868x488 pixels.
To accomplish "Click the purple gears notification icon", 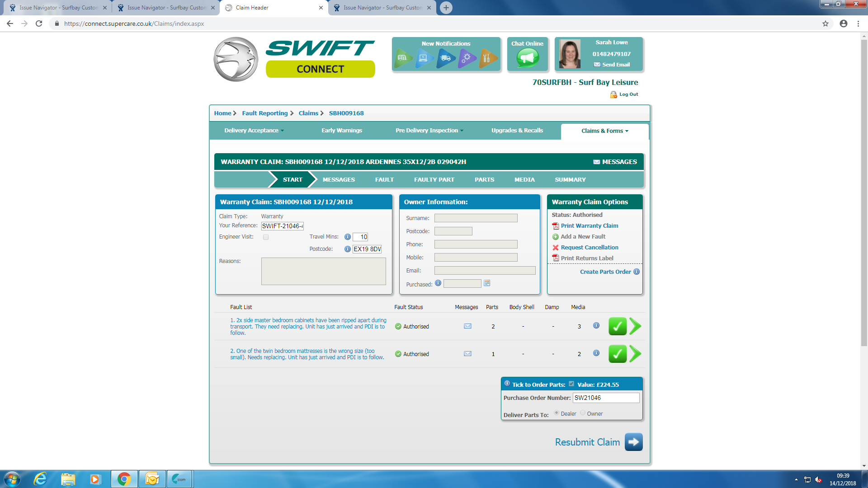I will pos(466,58).
